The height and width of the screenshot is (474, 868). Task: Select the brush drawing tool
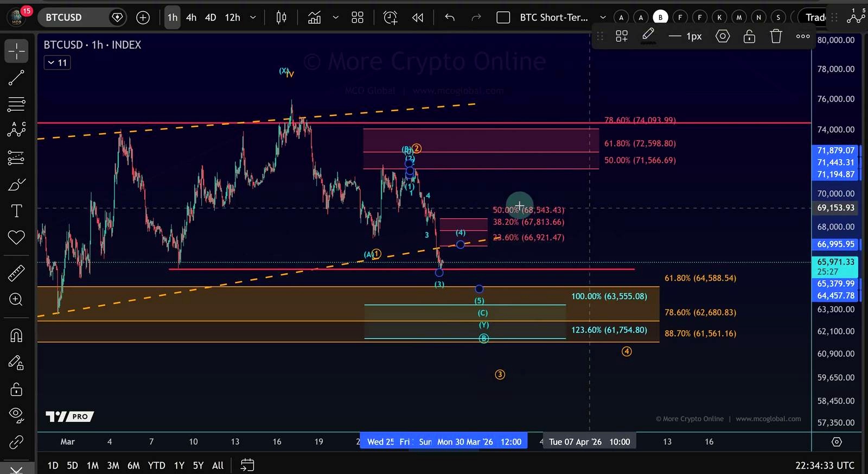[16, 185]
